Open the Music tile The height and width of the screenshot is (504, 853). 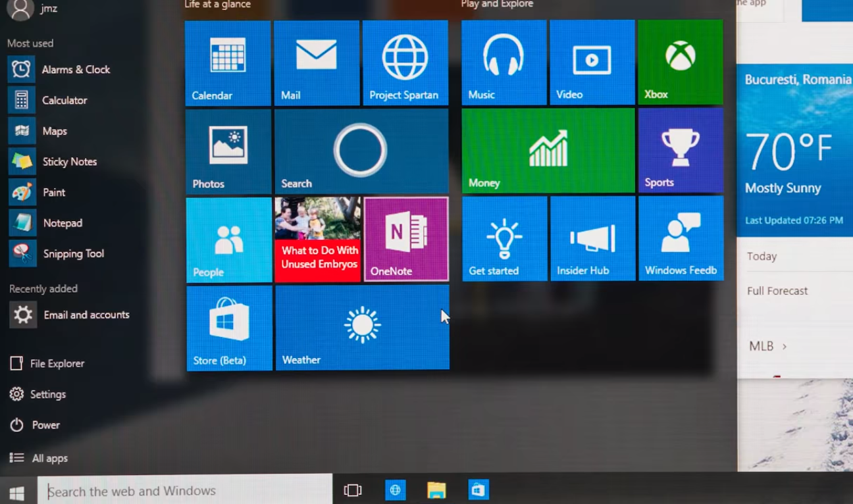(504, 63)
